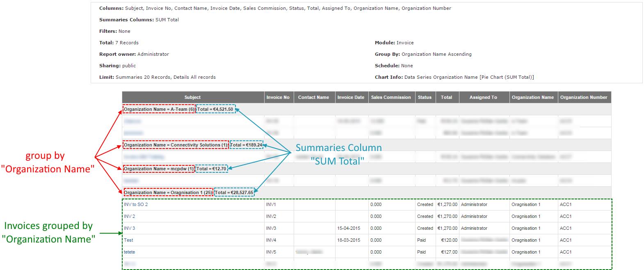Click the 'Organization Name = mcpdw (1)' group label

tap(158, 169)
